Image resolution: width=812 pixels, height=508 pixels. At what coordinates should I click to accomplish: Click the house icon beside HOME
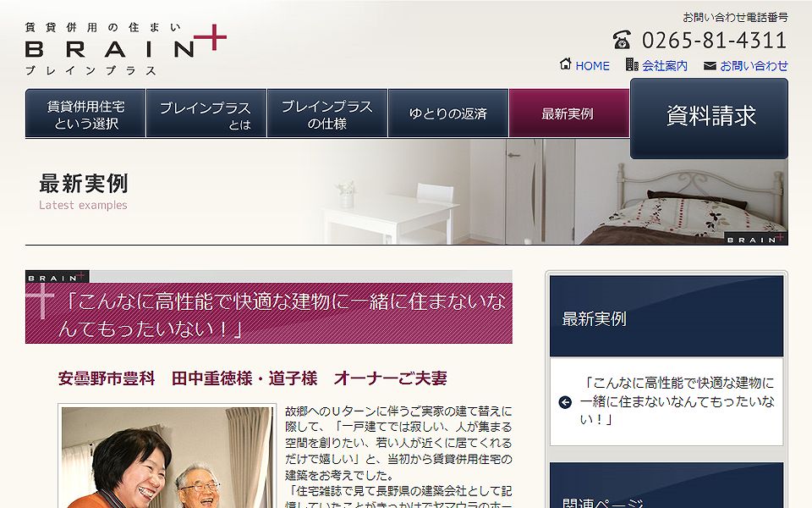[566, 64]
